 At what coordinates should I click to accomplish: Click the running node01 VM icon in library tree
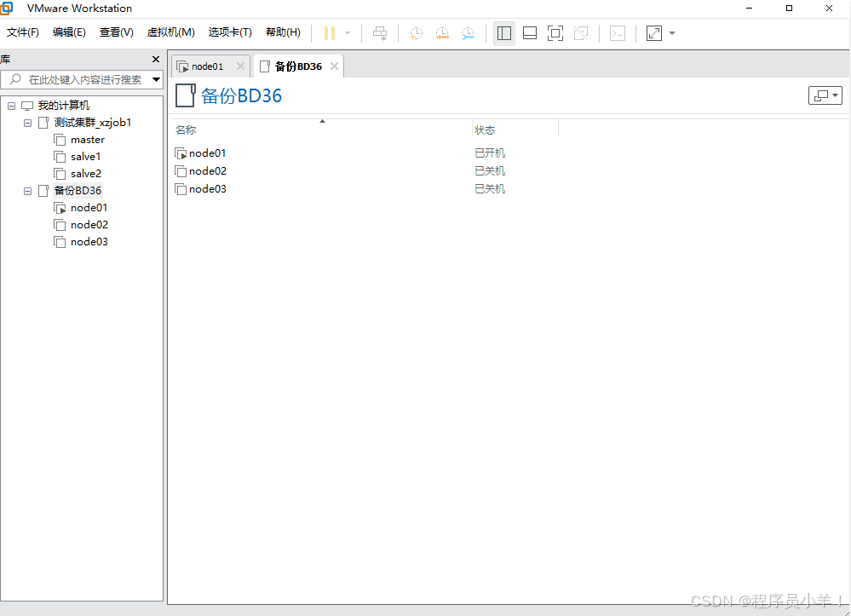pyautogui.click(x=60, y=208)
